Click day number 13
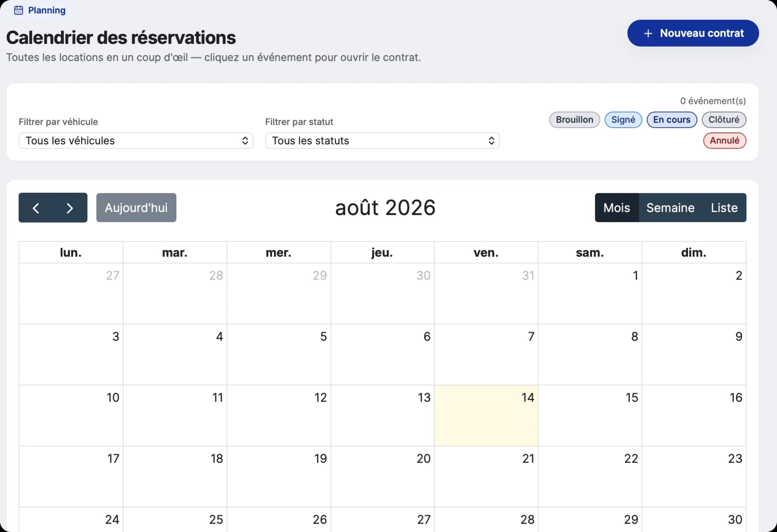The image size is (777, 532). click(x=424, y=397)
